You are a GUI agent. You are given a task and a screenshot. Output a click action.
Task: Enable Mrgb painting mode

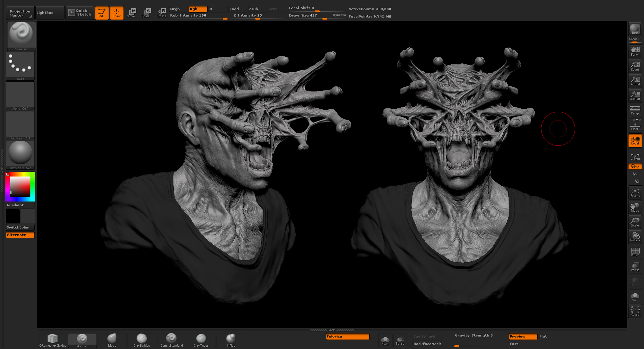point(178,9)
